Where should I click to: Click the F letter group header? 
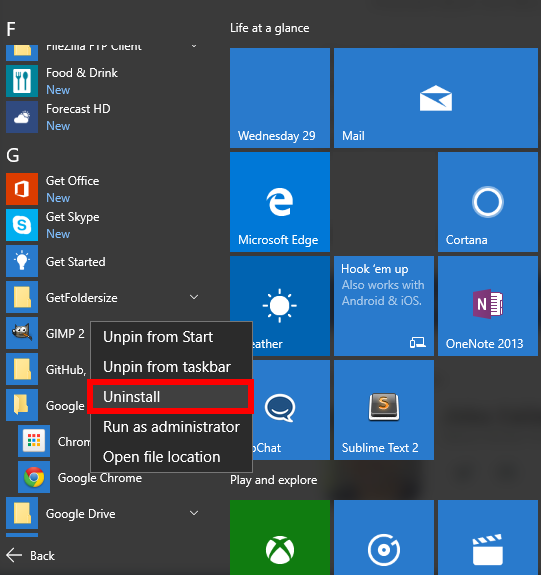pos(11,29)
